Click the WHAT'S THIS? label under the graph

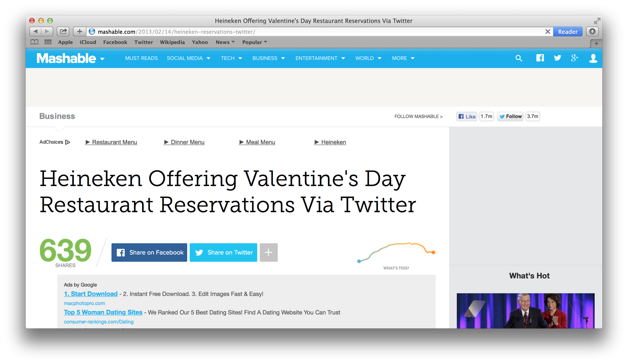click(x=396, y=268)
